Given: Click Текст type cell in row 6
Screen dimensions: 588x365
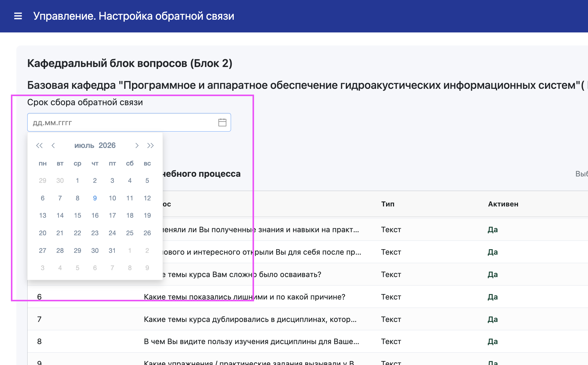Looking at the screenshot, I should click(x=391, y=297).
